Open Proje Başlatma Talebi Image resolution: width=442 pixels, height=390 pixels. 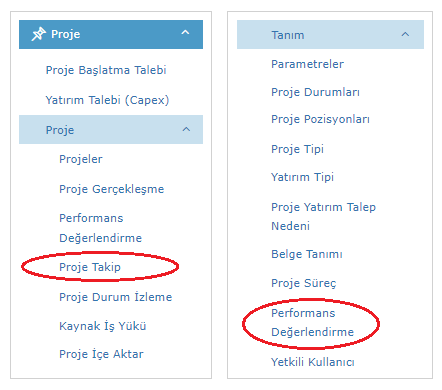point(106,70)
